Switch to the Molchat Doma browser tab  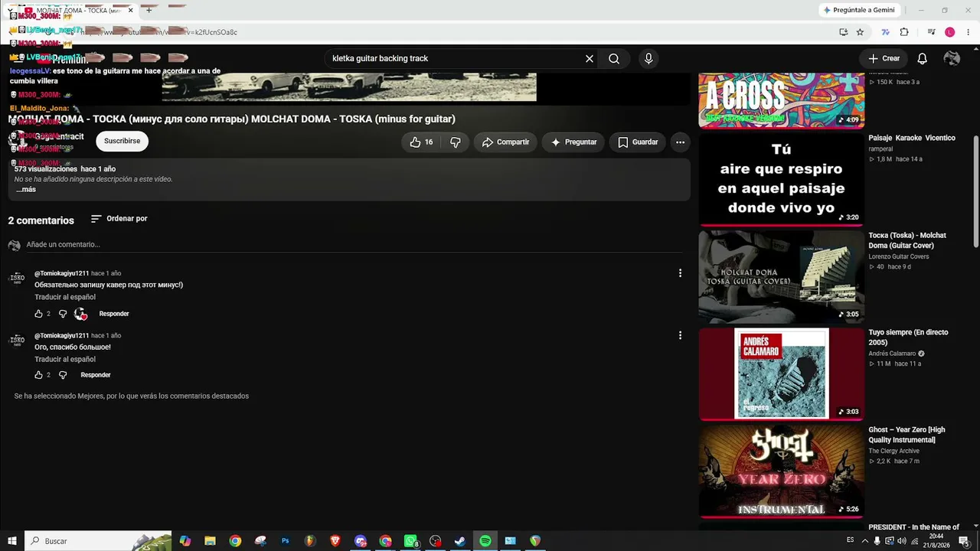(x=75, y=11)
